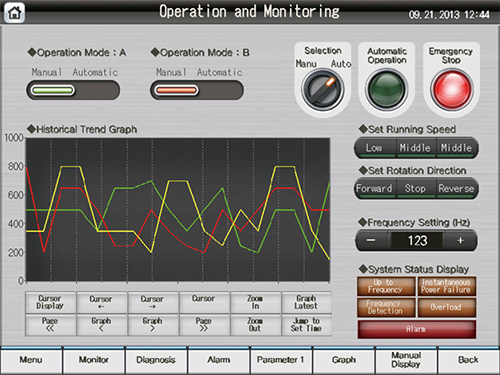Set running speed to Low
The height and width of the screenshot is (375, 500).
pyautogui.click(x=374, y=148)
